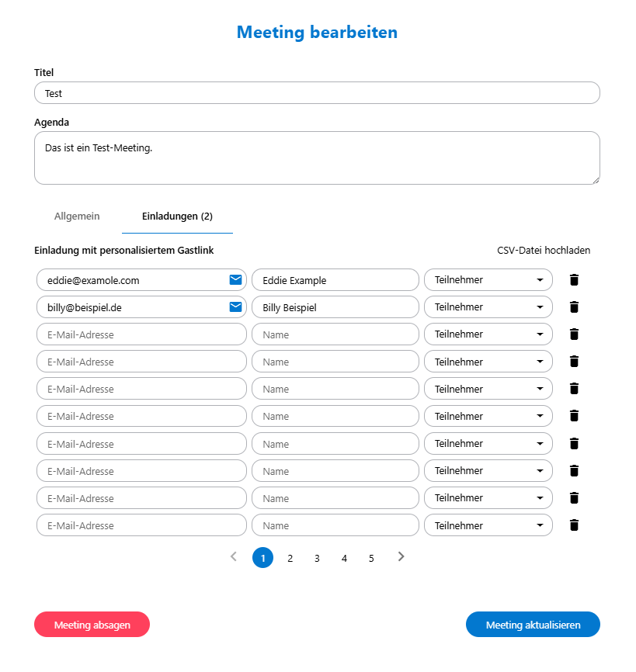The width and height of the screenshot is (636, 672).
Task: Click the CSV-Datei hochladen link
Action: [x=544, y=250]
